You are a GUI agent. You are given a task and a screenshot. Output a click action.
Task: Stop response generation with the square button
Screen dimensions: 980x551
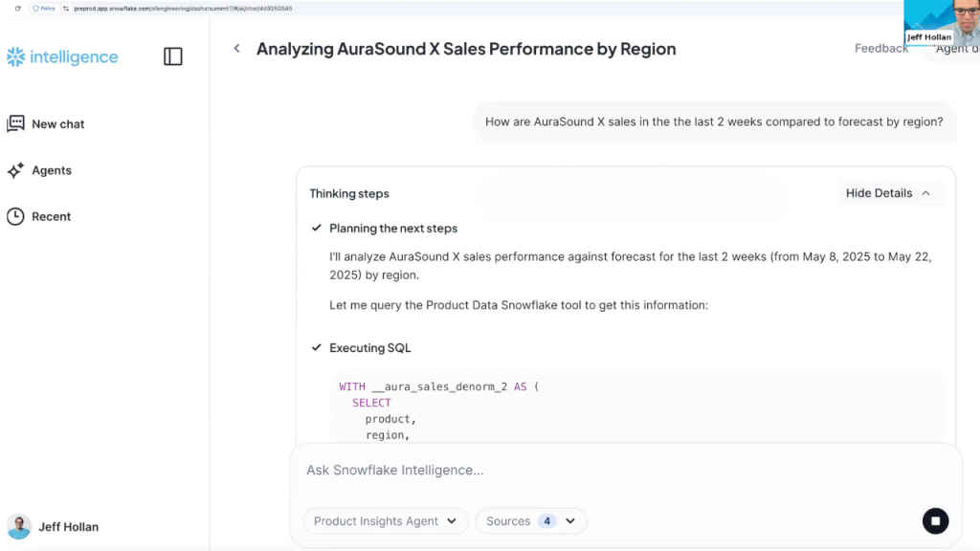pyautogui.click(x=936, y=520)
